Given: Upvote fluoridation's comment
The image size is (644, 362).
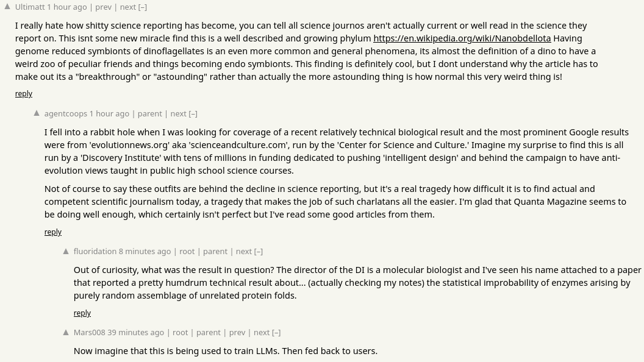Looking at the screenshot, I should coord(66,251).
